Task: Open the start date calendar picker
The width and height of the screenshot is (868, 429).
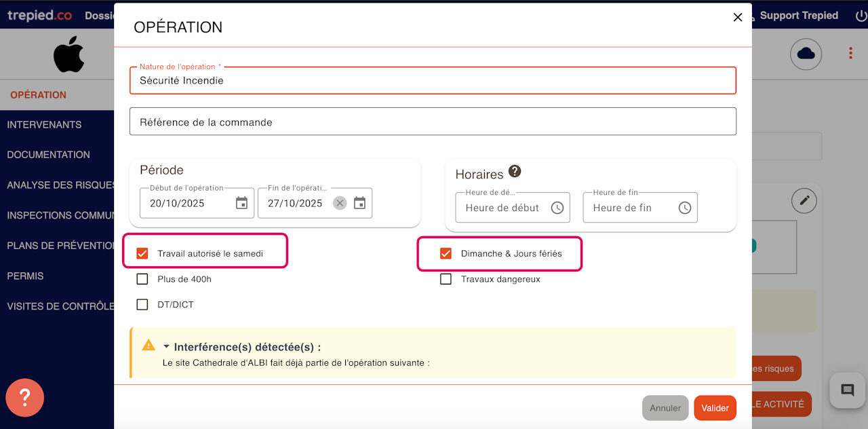Action: pos(241,203)
